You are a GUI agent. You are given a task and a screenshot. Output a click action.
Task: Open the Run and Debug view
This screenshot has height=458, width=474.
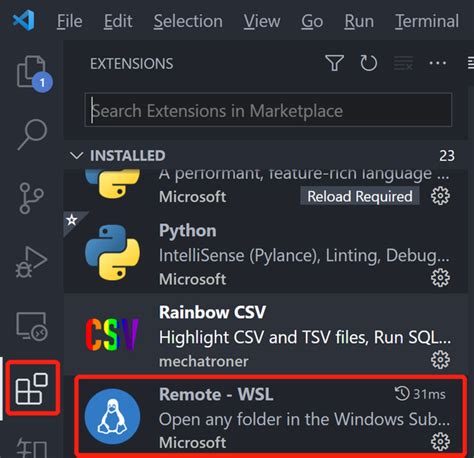click(32, 262)
